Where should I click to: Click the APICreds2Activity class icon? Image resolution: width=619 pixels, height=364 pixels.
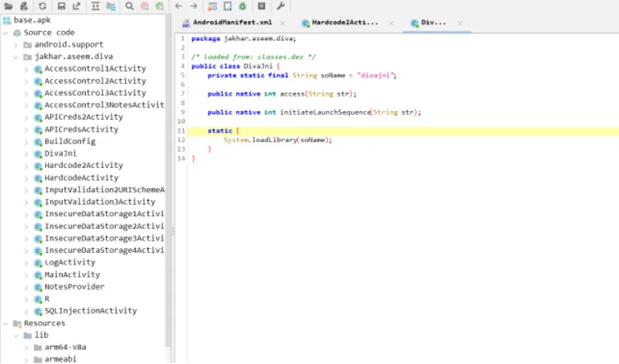pos(38,117)
